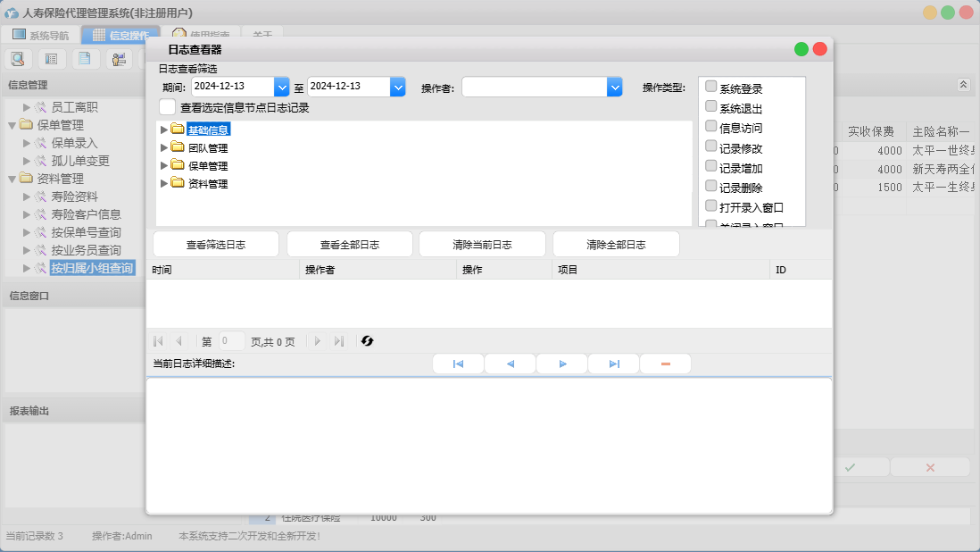Image resolution: width=980 pixels, height=552 pixels.
Task: Click the green button on 日志查看器 dialog
Action: click(801, 49)
